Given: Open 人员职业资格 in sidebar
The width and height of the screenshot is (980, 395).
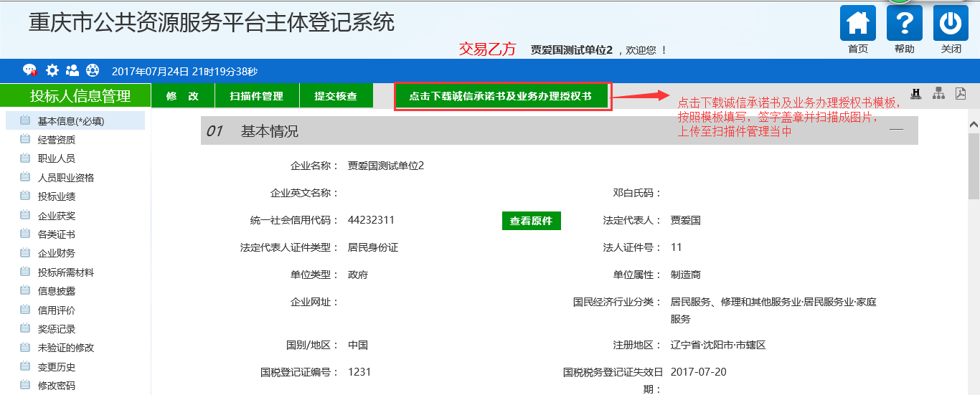Looking at the screenshot, I should coord(66,177).
